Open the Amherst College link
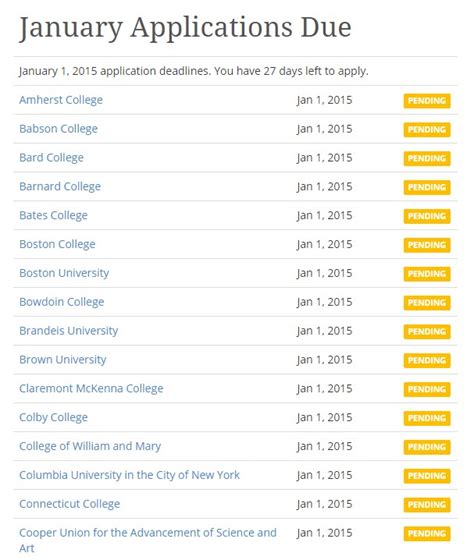 click(61, 100)
